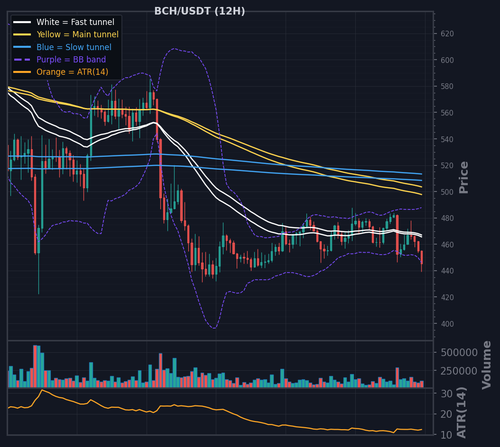
Task: Click the 500 price axis tick
Action: (x=447, y=192)
